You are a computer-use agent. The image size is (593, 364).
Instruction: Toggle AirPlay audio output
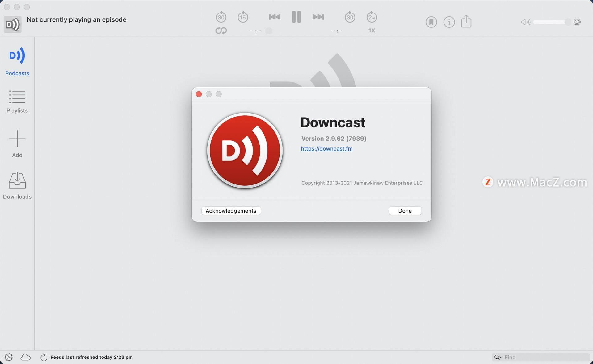point(577,22)
